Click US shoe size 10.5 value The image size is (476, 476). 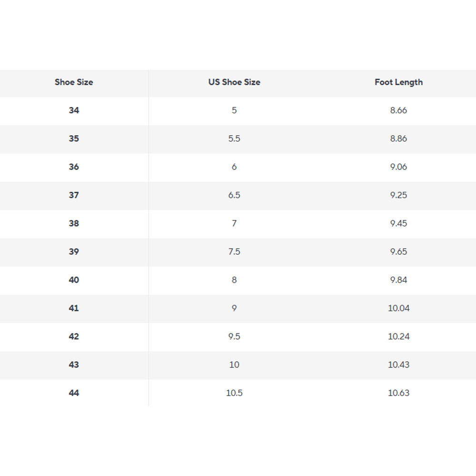[x=234, y=393]
